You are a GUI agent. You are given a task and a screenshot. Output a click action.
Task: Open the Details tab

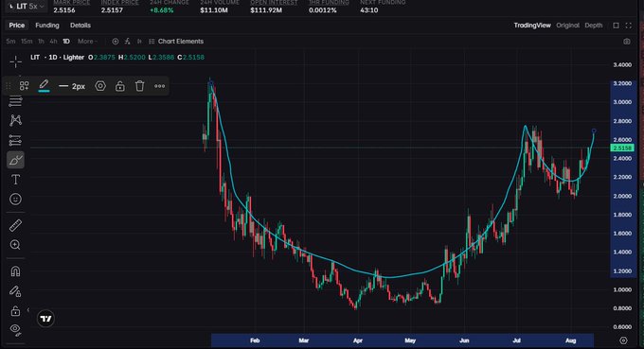pos(80,26)
